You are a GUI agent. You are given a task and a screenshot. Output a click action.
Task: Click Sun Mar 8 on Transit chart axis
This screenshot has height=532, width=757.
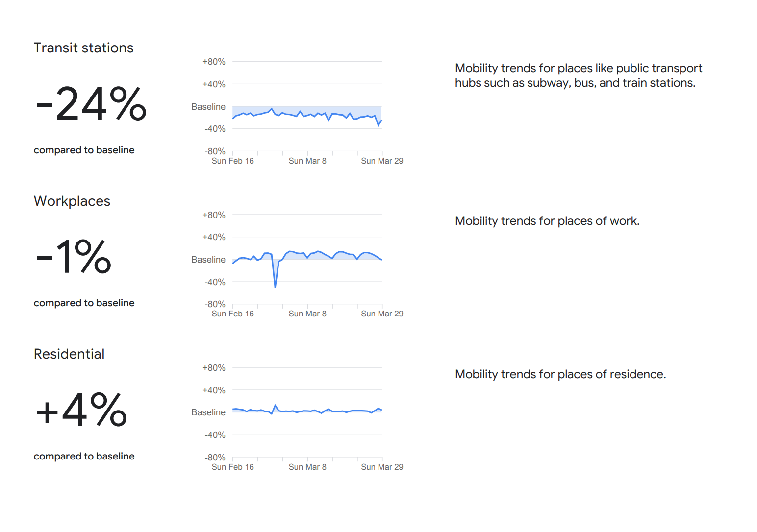tap(307, 161)
